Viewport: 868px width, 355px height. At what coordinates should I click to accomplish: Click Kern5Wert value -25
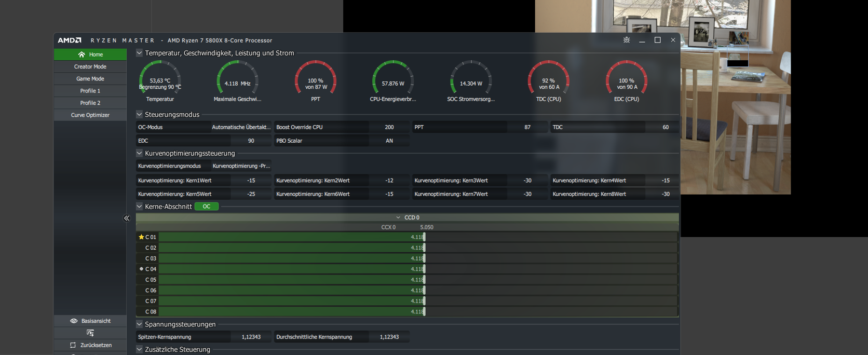coord(251,194)
